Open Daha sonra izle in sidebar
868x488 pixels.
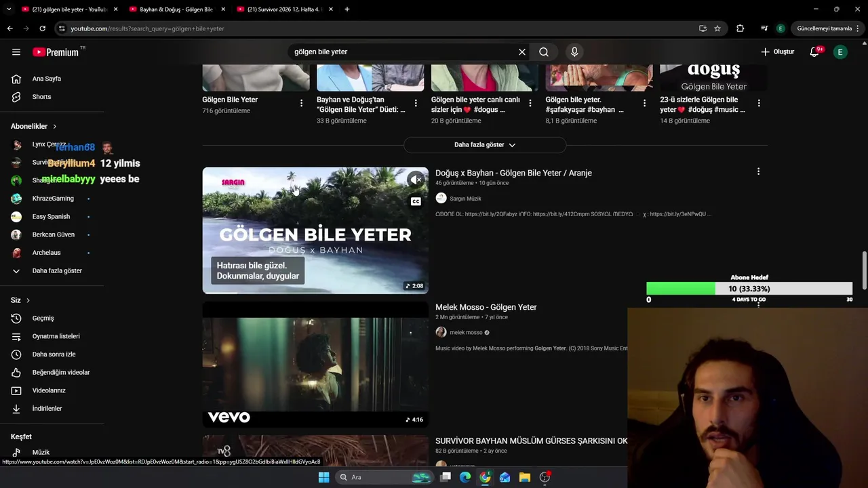pyautogui.click(x=52, y=354)
